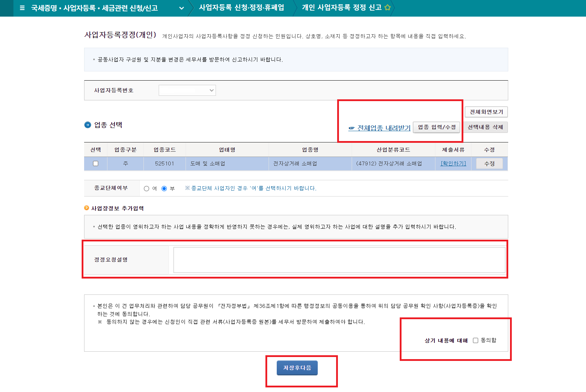Click the 전체화면보기 button

click(486, 112)
